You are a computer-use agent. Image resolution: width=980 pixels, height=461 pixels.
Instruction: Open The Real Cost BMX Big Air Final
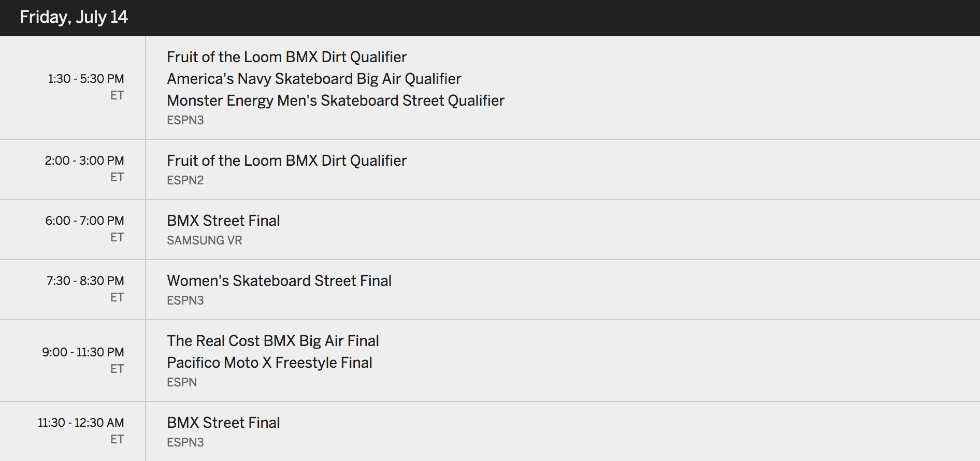[273, 341]
